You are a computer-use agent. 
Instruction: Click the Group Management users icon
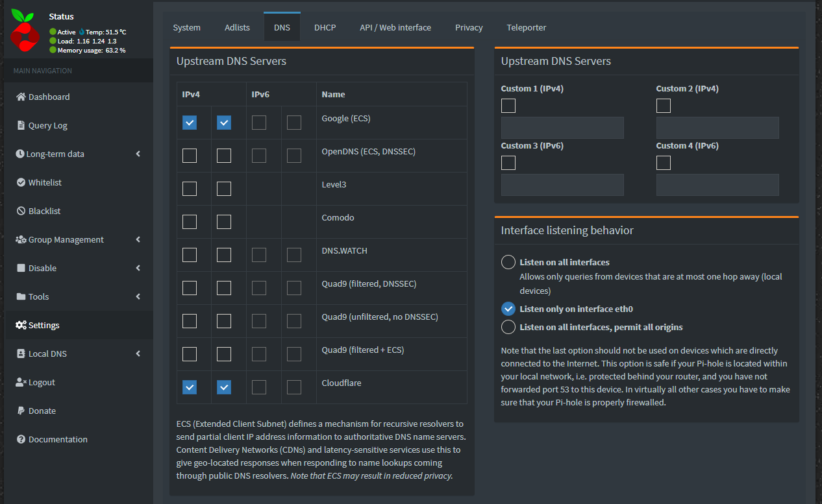point(21,239)
